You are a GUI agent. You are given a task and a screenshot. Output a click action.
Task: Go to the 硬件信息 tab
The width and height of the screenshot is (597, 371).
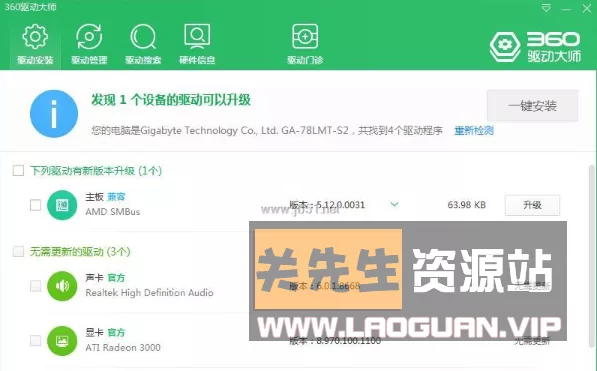point(197,44)
